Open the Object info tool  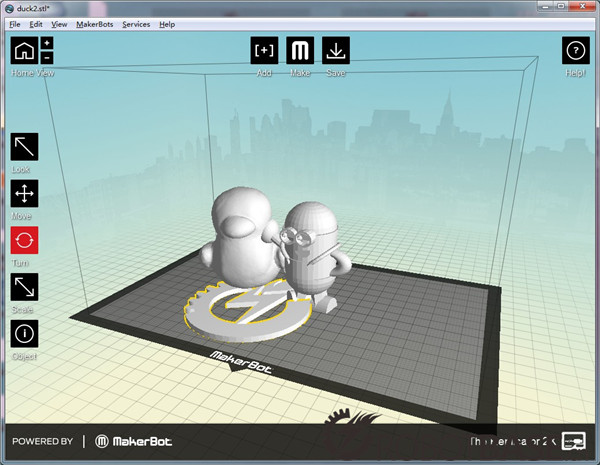click(24, 334)
